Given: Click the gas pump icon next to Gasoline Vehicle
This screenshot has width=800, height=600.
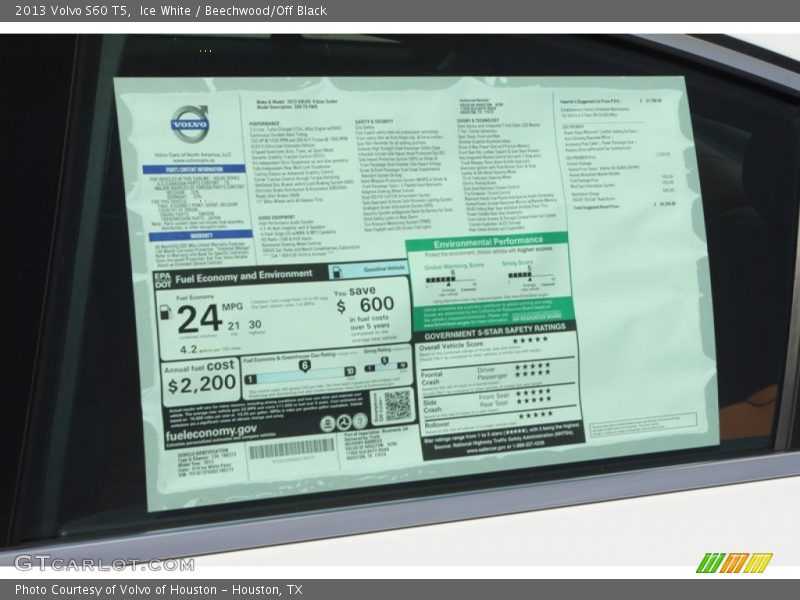Looking at the screenshot, I should click(x=337, y=270).
